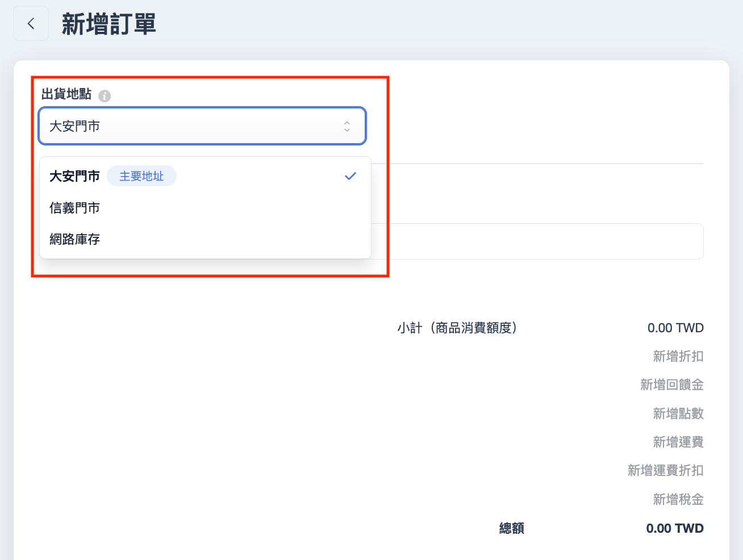743x560 pixels.
Task: Click the 新增稅金 link
Action: tap(678, 499)
